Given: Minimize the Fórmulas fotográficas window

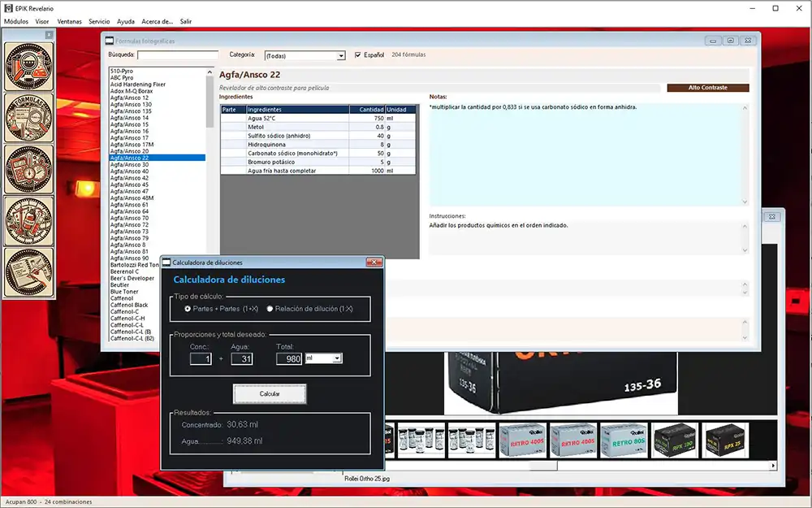Looking at the screenshot, I should point(713,41).
